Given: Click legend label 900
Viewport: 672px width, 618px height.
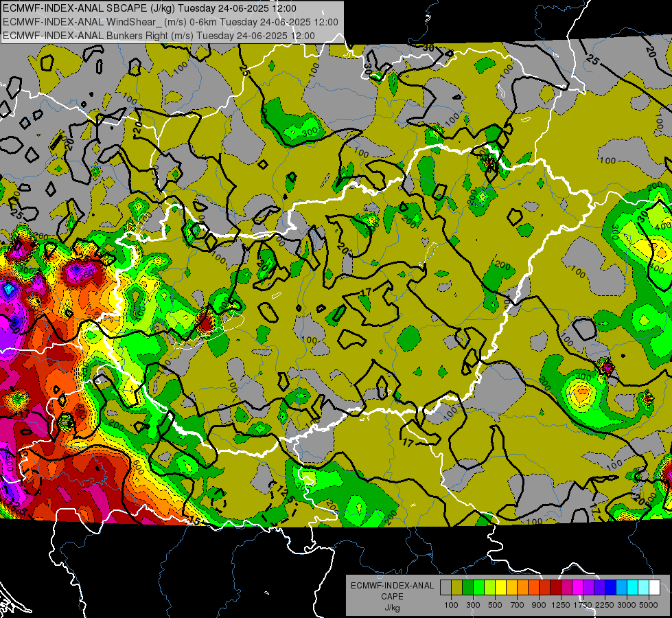Looking at the screenshot, I should tap(539, 605).
